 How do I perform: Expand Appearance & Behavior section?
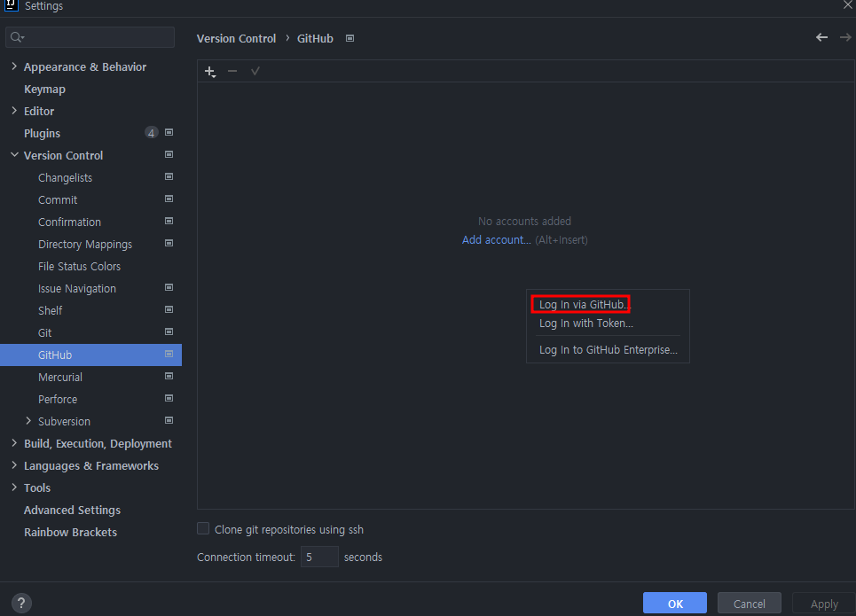point(14,66)
